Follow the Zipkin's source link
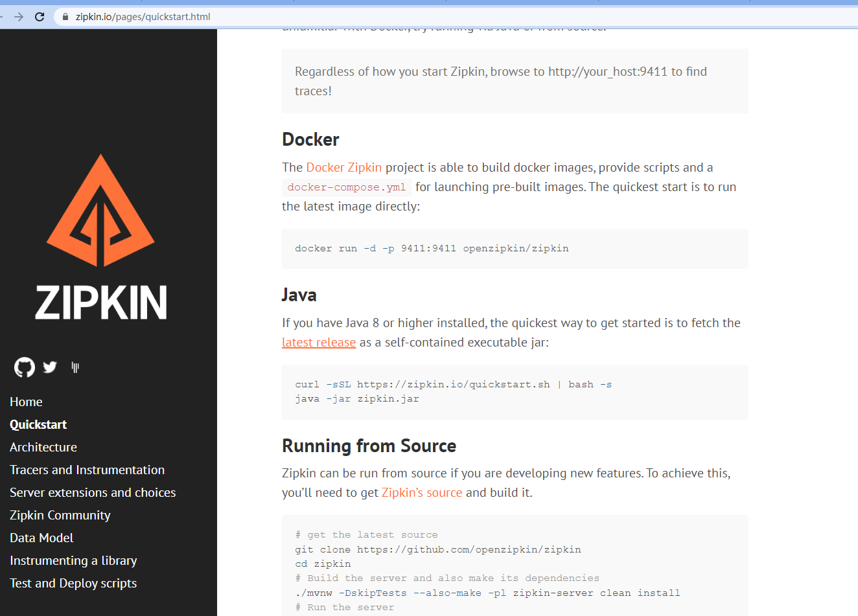The height and width of the screenshot is (616, 858). point(422,492)
